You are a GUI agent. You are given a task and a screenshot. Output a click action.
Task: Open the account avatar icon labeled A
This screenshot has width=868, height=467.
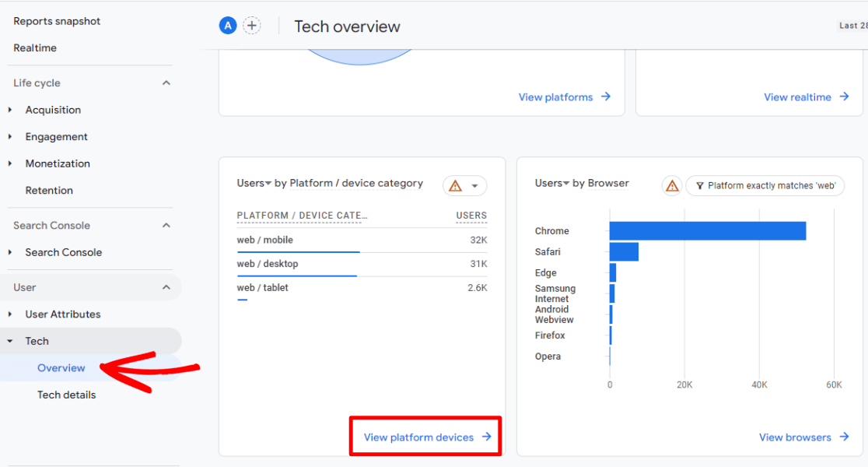227,25
